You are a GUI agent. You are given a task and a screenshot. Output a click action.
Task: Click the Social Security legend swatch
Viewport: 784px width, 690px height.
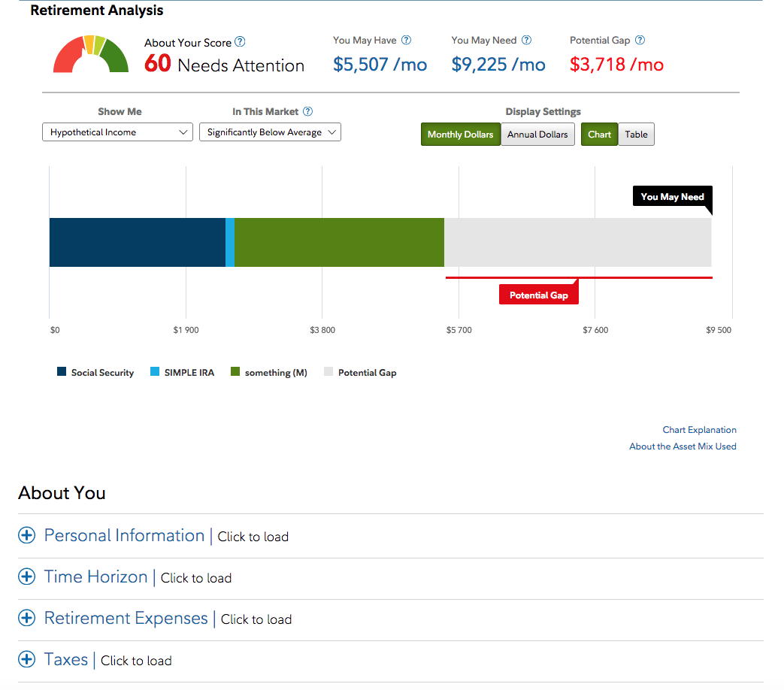coord(62,372)
